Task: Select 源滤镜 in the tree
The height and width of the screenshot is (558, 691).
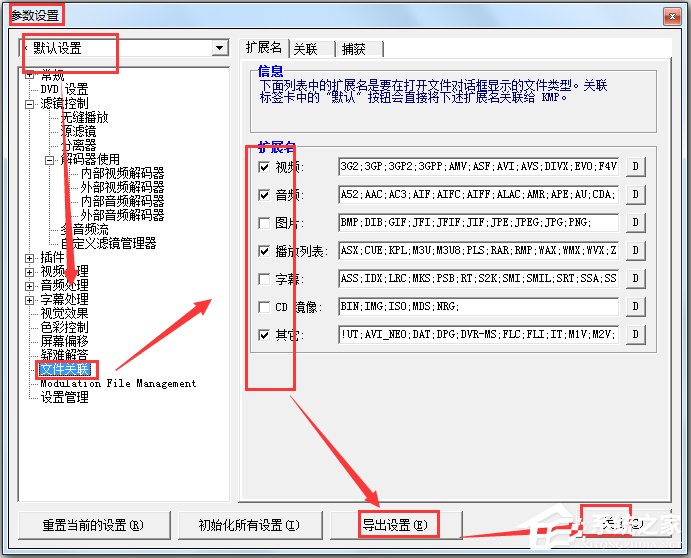Action: click(78, 131)
